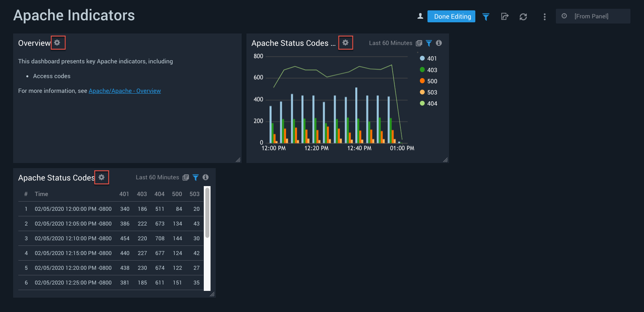The width and height of the screenshot is (644, 312).
Task: Select the 403 legend color dot
Action: tap(422, 70)
